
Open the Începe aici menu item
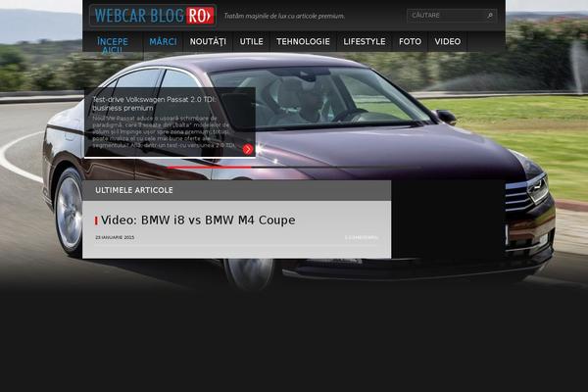(x=113, y=46)
